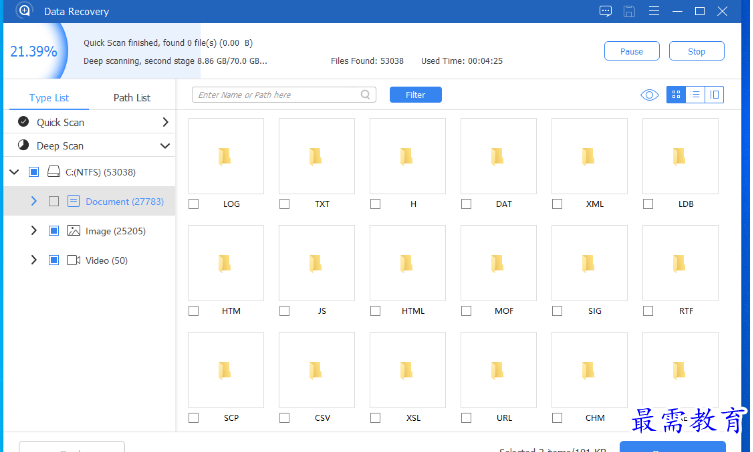The width and height of the screenshot is (753, 452).
Task: Check the JS folder checkbox
Action: 284,311
